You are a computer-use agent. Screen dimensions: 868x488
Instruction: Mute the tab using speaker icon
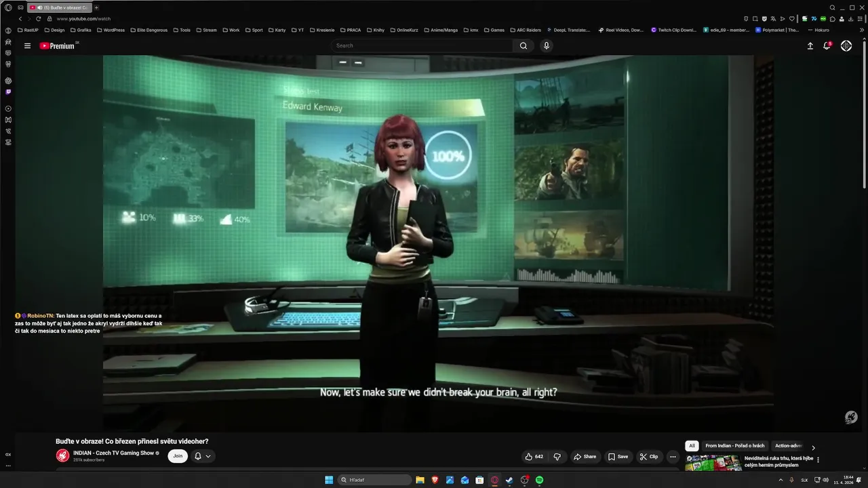[40, 7]
